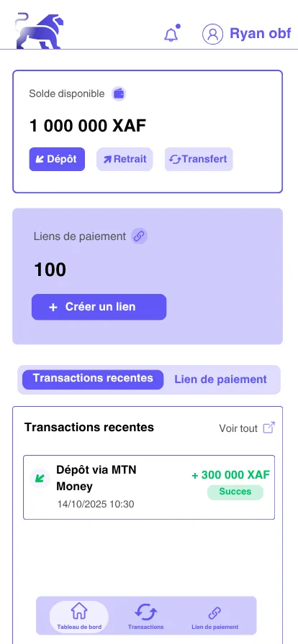The width and height of the screenshot is (298, 644).
Task: Click the chain link icon beside Liens de paiement
Action: click(x=139, y=236)
